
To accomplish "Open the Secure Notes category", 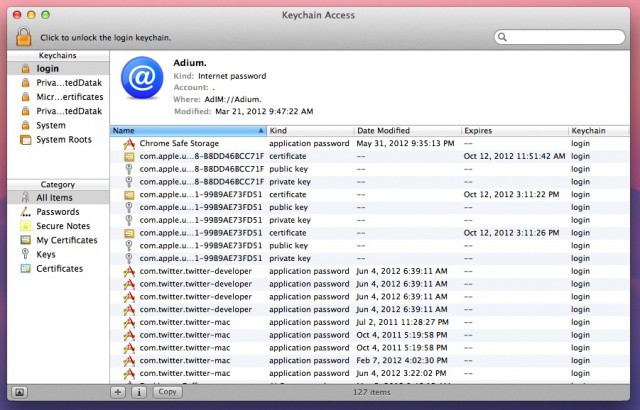I will [64, 226].
